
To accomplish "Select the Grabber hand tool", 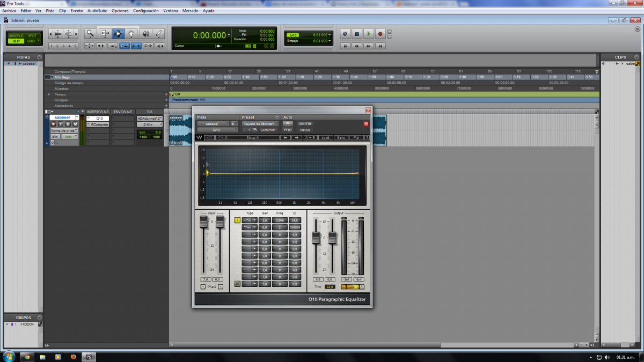I will (131, 33).
